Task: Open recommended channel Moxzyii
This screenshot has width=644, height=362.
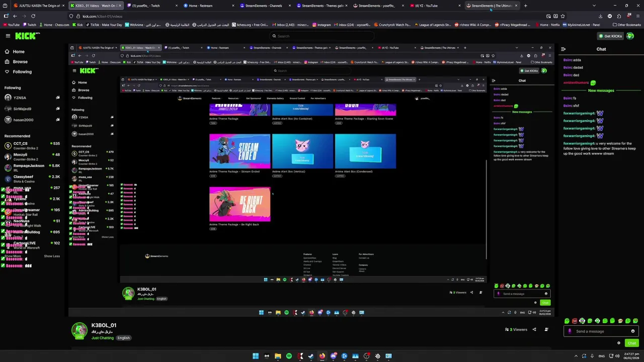Action: click(x=31, y=157)
